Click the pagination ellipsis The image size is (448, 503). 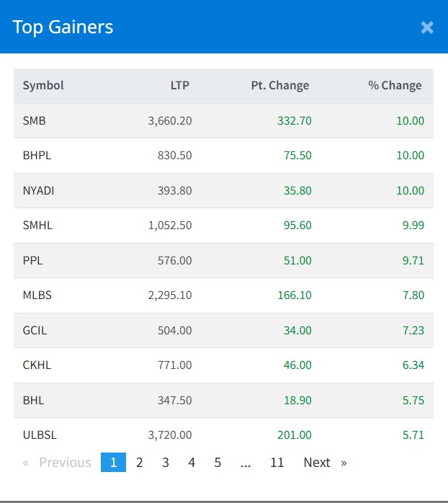point(246,463)
